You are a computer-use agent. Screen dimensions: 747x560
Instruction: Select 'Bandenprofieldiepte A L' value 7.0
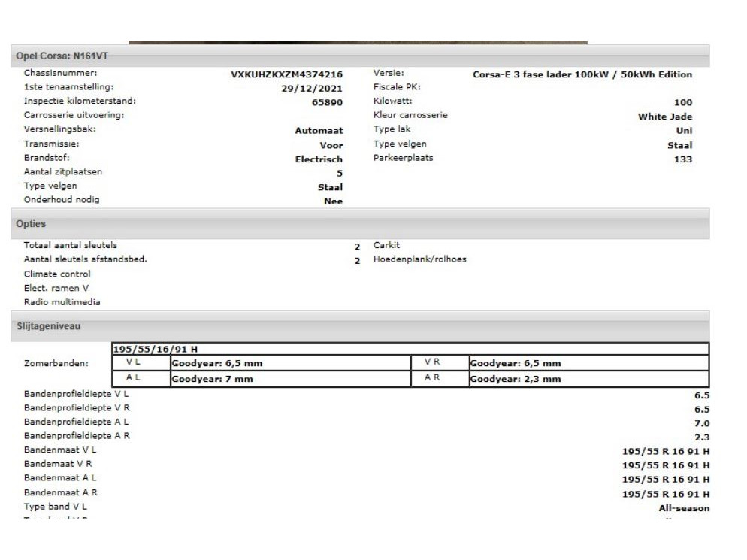[702, 423]
